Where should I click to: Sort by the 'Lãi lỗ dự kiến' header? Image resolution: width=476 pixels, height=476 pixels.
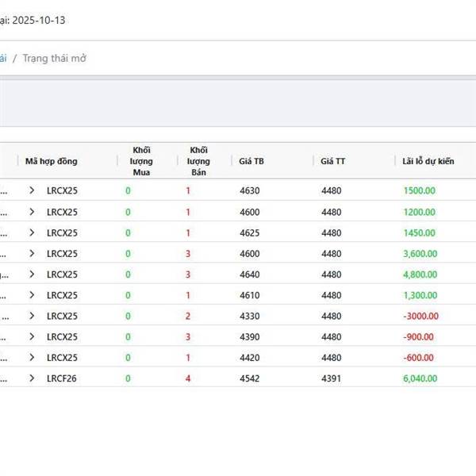(428, 161)
